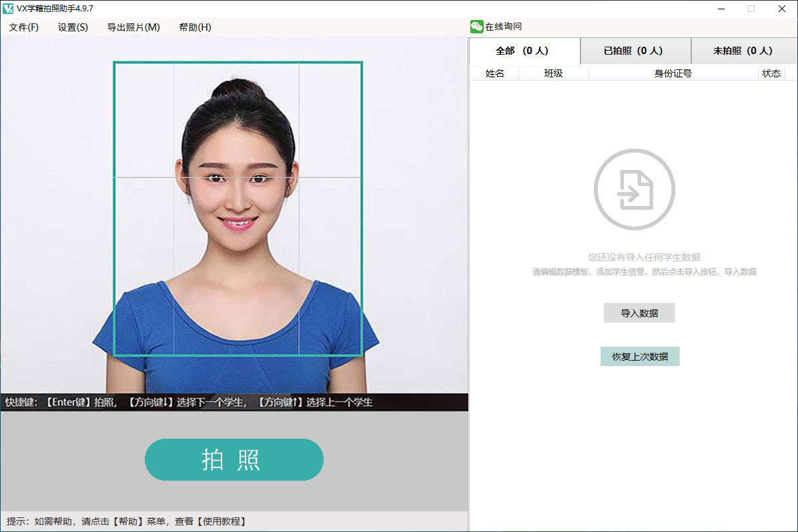Open the 导出照片 menu
The image size is (798, 532).
point(133,27)
